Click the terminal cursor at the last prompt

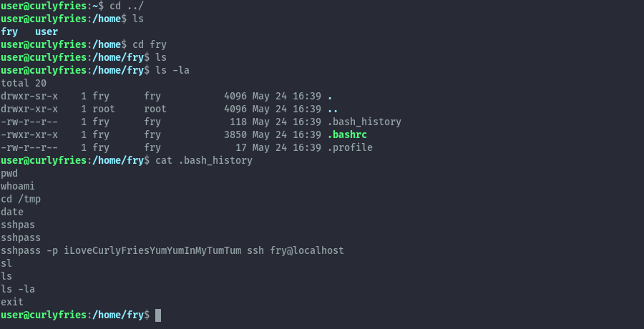tap(158, 315)
